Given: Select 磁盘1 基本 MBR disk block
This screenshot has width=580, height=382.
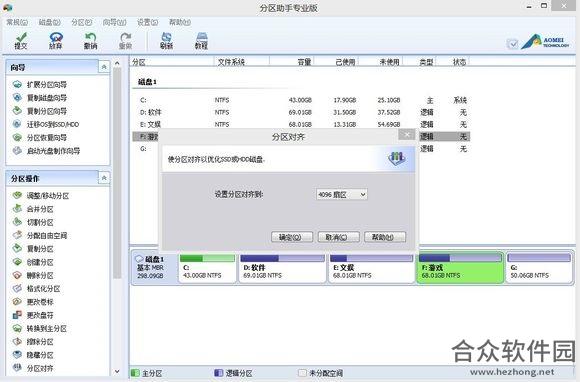Looking at the screenshot, I should coord(154,267).
